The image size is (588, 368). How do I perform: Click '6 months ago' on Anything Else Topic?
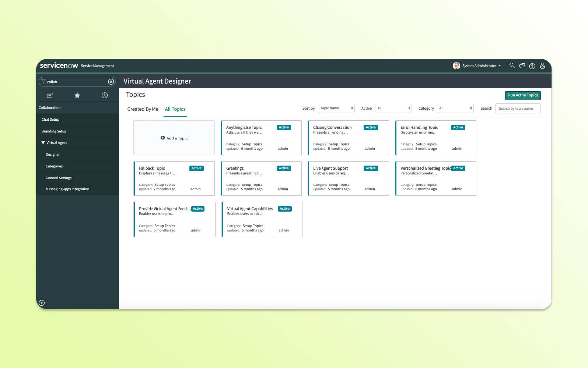tap(252, 149)
